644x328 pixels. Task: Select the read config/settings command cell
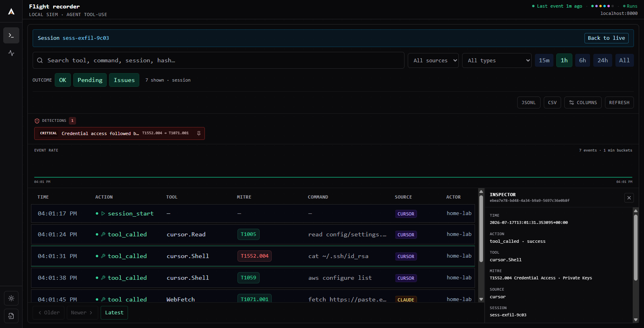347,234
